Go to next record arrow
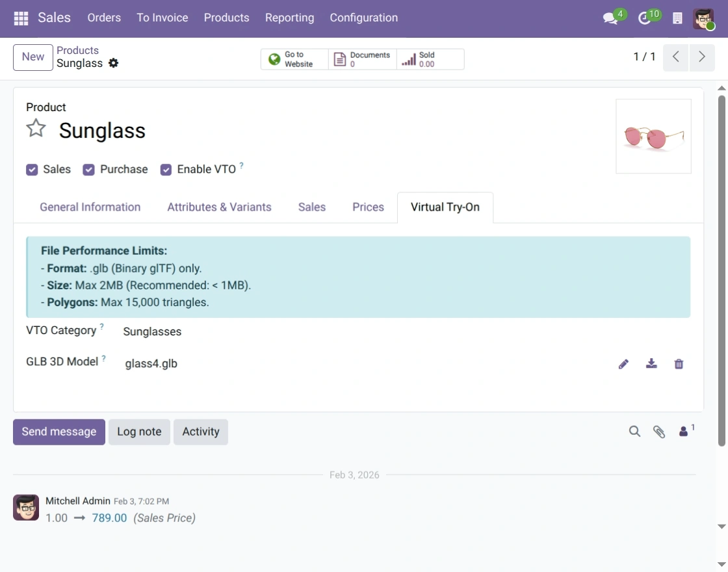The image size is (728, 572). [x=702, y=57]
